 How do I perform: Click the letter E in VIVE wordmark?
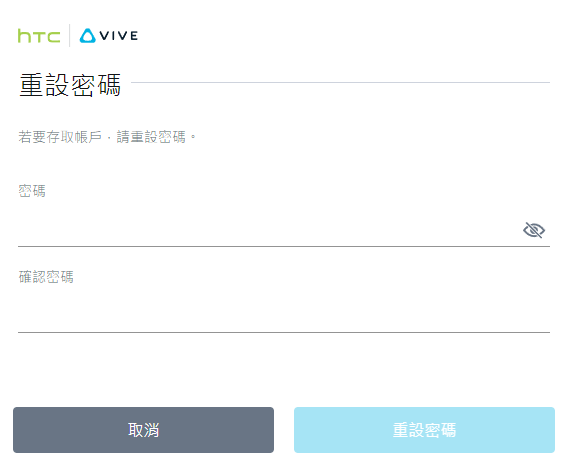pyautogui.click(x=134, y=36)
